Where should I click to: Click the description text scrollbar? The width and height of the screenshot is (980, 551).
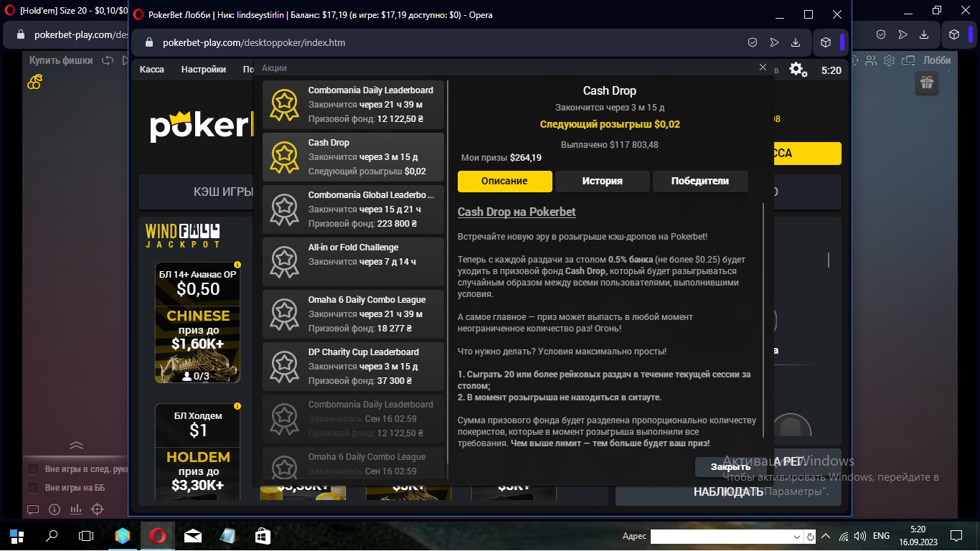coord(764,320)
